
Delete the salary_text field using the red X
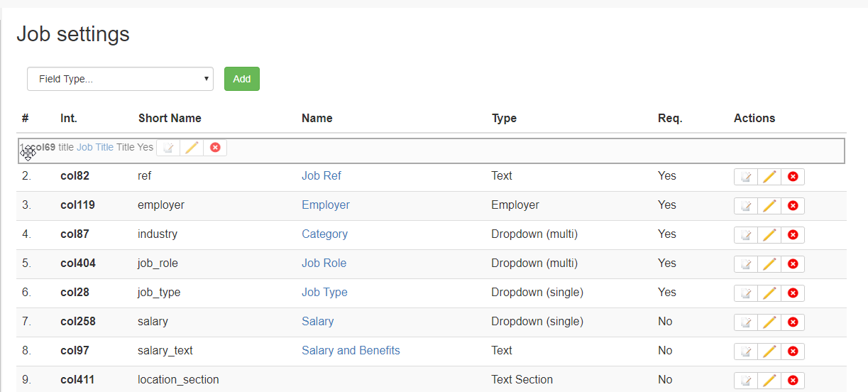[x=793, y=352]
